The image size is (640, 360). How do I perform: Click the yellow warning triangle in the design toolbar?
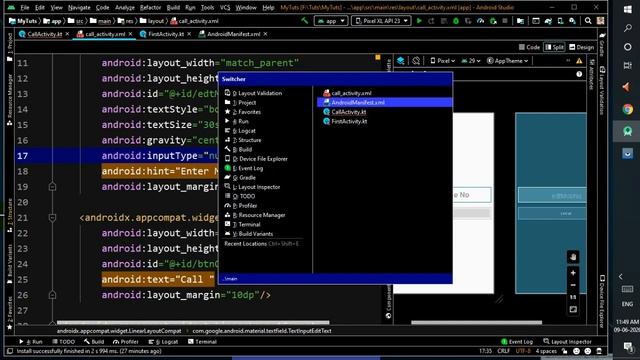click(579, 61)
